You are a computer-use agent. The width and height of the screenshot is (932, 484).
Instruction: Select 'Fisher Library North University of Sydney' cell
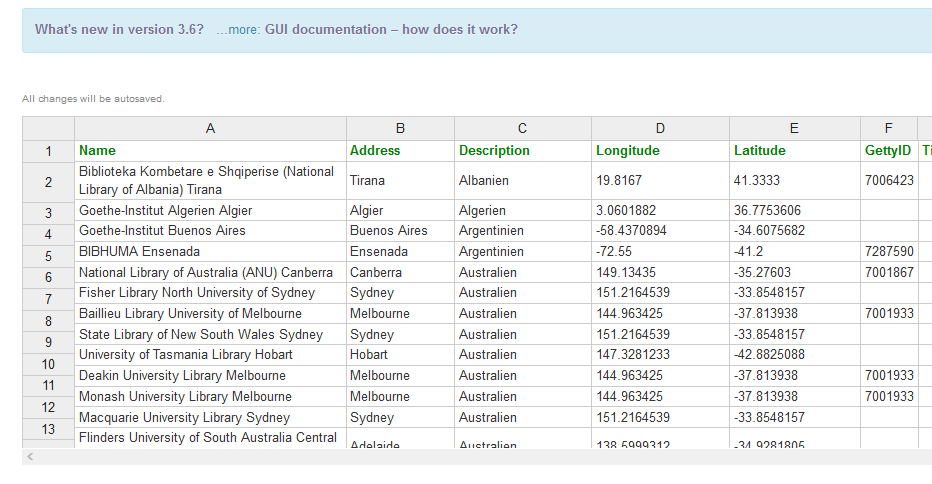tap(210, 293)
